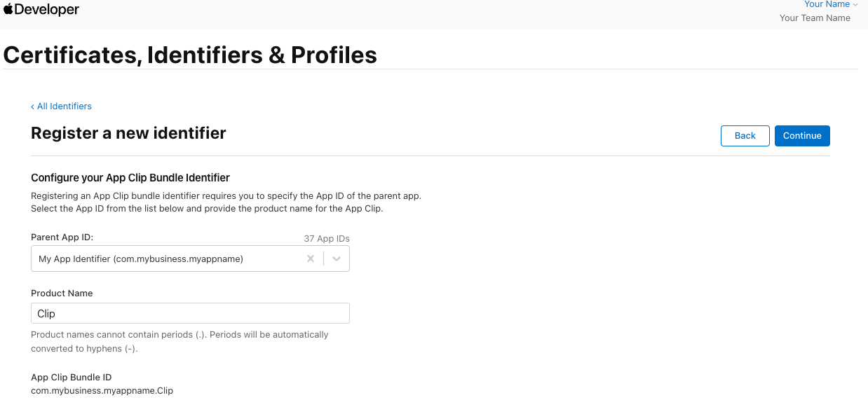The image size is (868, 400).
Task: Clear the selected Parent App ID
Action: click(x=311, y=259)
